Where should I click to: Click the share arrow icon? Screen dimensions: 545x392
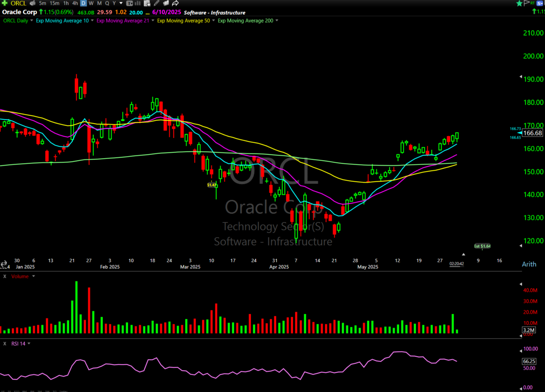coord(175,3)
